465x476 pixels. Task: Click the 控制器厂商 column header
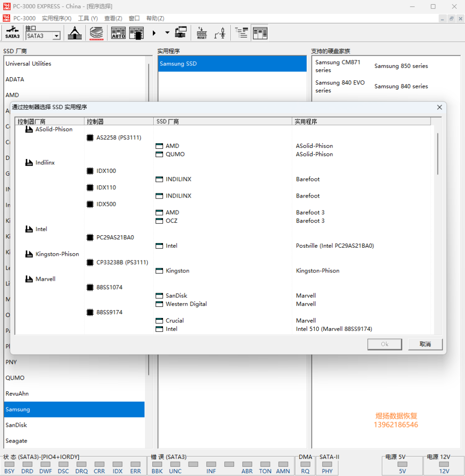(50, 121)
